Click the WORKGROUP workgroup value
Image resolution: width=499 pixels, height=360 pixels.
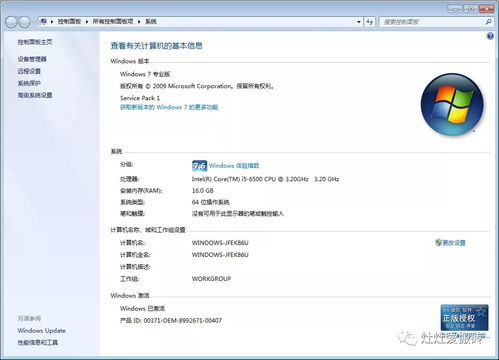click(x=211, y=279)
